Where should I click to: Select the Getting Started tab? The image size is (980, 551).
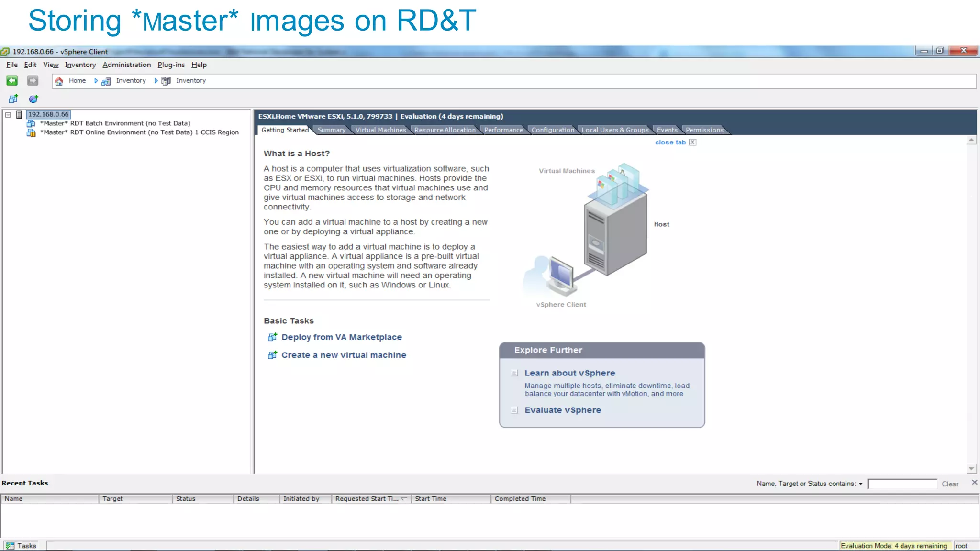point(285,130)
